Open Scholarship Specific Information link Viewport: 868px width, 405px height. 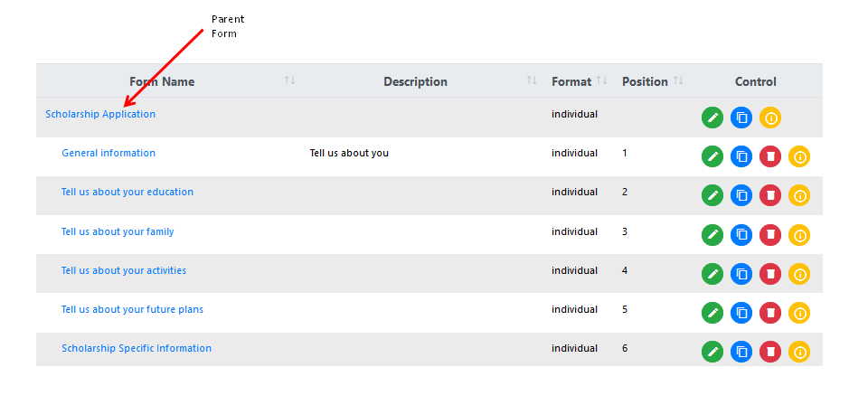[x=137, y=348]
